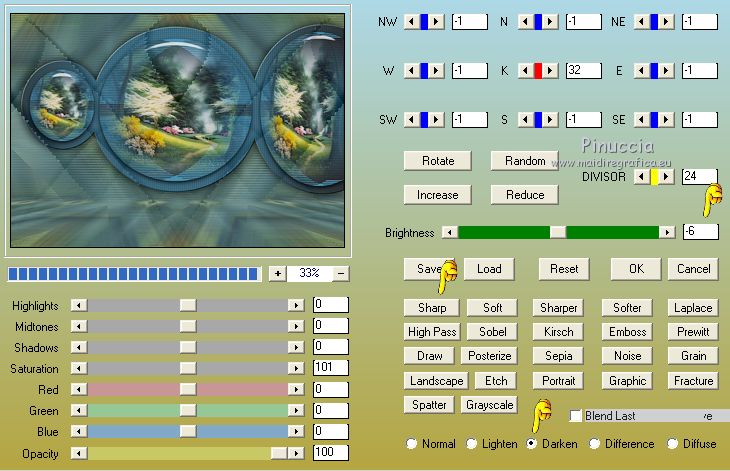Confirm with the OK button

click(636, 269)
